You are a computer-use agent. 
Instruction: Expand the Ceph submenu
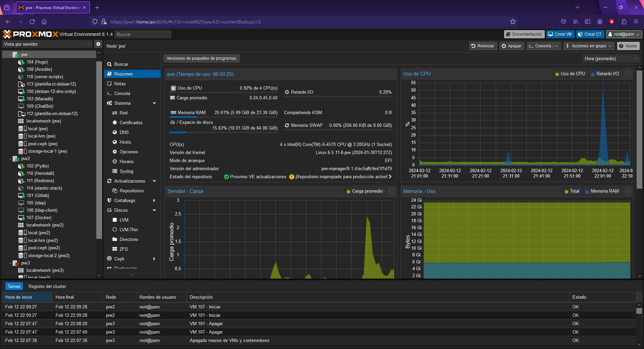154,259
